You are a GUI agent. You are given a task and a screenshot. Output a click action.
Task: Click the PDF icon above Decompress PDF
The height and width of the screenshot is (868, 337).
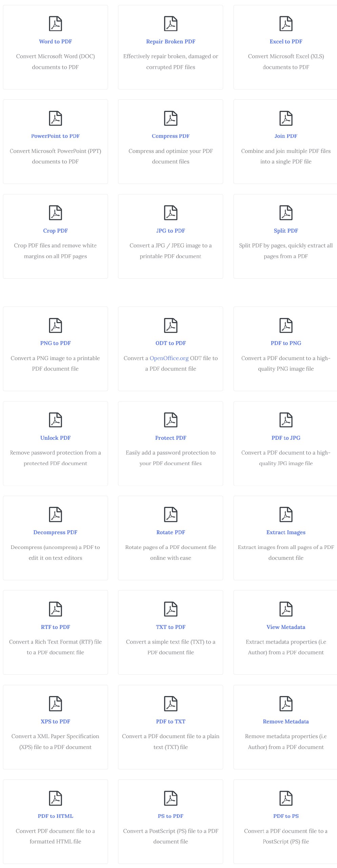(x=56, y=515)
